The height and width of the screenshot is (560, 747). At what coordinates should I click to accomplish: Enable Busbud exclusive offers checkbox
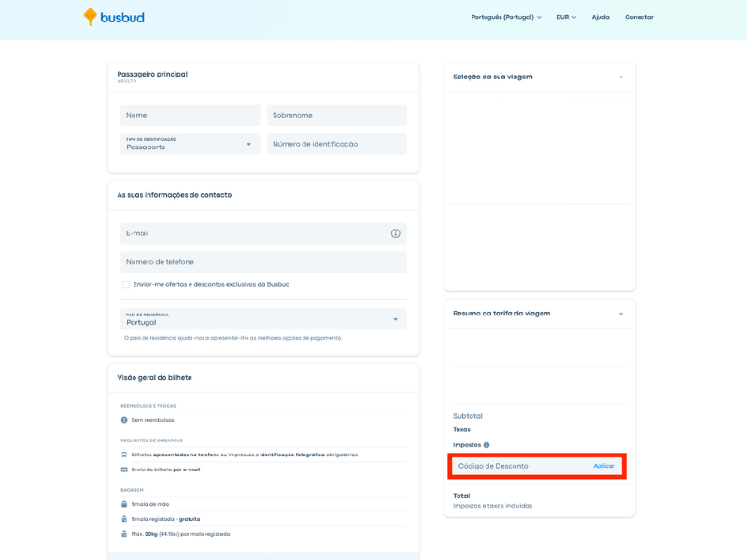tap(126, 284)
